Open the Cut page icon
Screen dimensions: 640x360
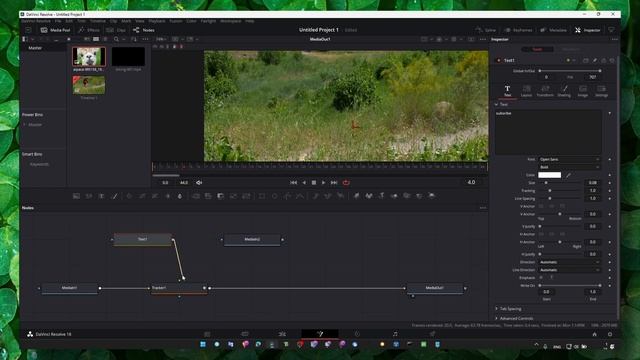[x=245, y=334]
